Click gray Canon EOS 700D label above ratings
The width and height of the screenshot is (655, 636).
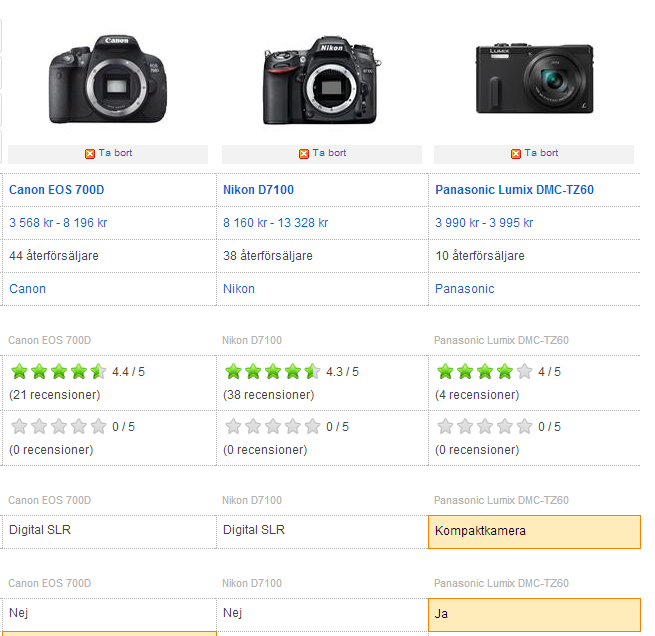tap(50, 340)
